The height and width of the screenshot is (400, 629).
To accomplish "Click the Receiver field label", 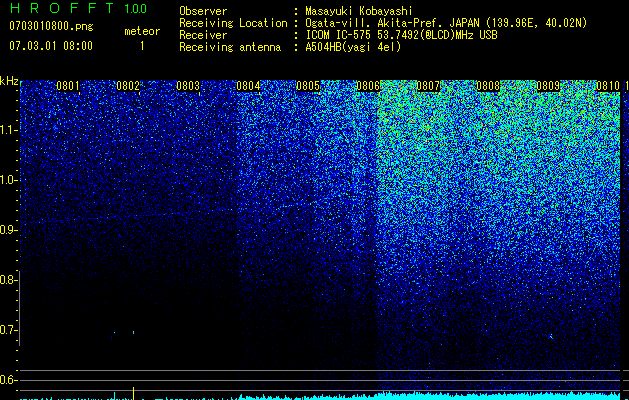I will pos(203,35).
